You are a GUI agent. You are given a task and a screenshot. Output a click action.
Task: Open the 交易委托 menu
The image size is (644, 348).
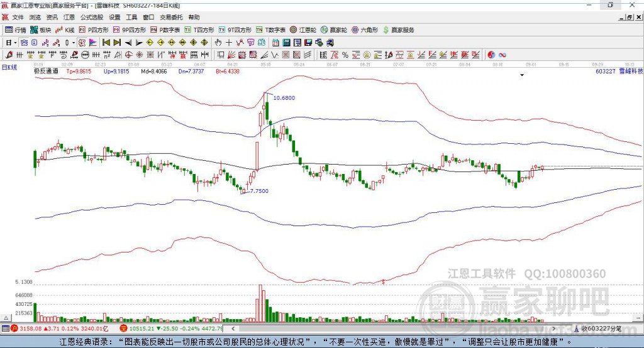[x=171, y=17]
